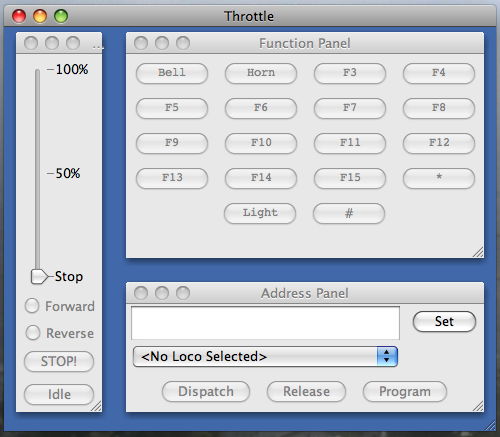Viewport: 500px width, 437px height.
Task: Select the Forward direction radio button
Action: click(32, 306)
